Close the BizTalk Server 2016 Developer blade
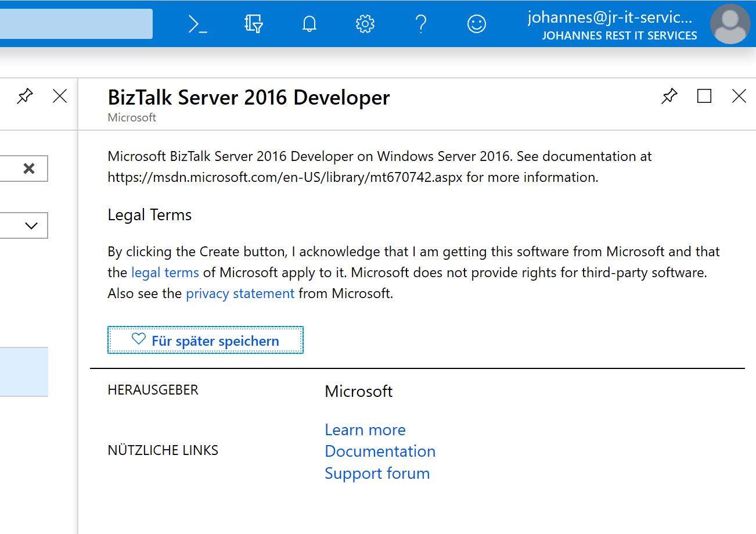Screen dimensions: 756x534 click(739, 96)
